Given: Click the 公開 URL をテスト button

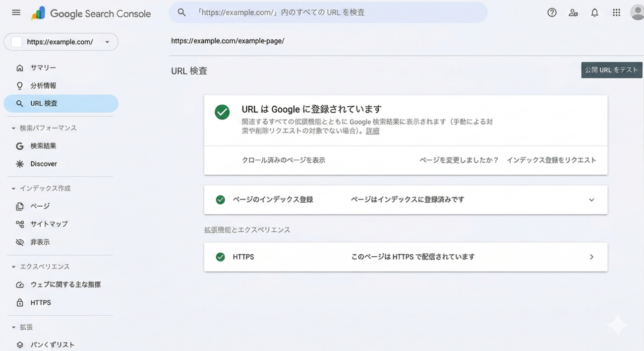Looking at the screenshot, I should (612, 70).
